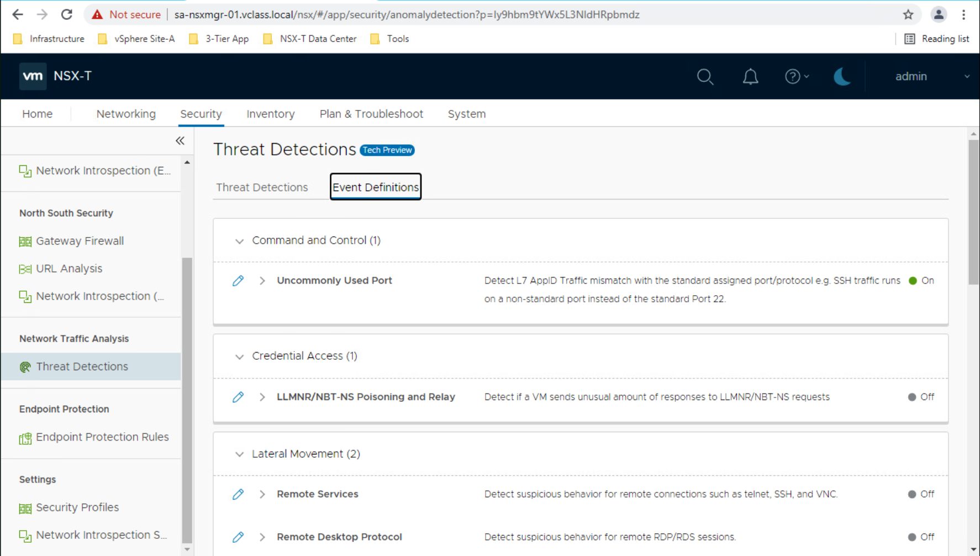Select the Security tab
980x556 pixels.
201,114
